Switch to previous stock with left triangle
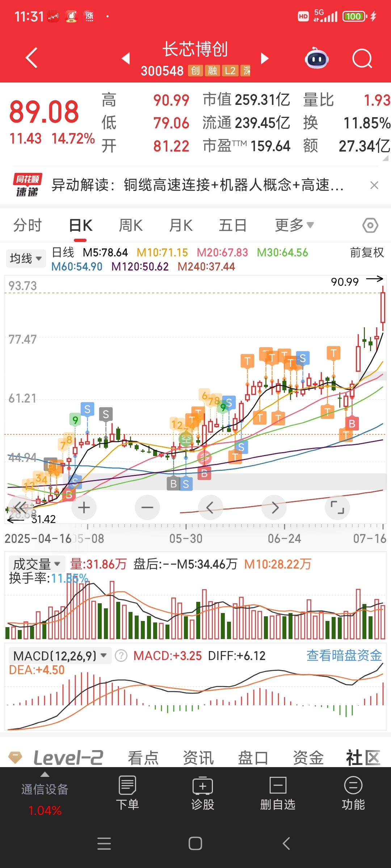The height and width of the screenshot is (868, 391). tap(126, 58)
